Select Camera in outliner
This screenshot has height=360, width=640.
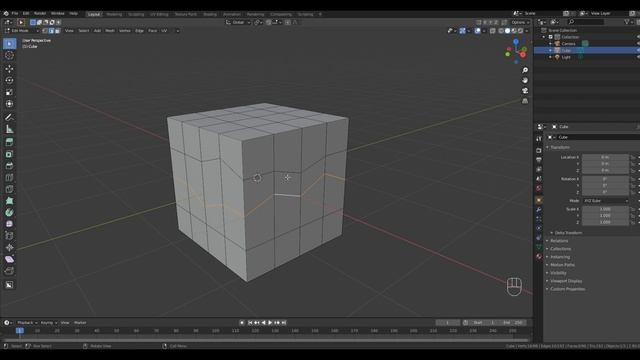pyautogui.click(x=568, y=44)
